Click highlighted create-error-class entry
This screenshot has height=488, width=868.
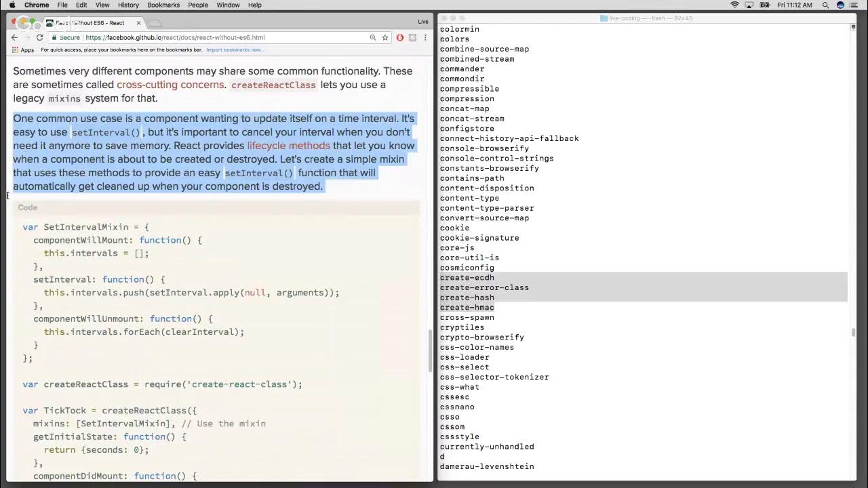pyautogui.click(x=484, y=287)
